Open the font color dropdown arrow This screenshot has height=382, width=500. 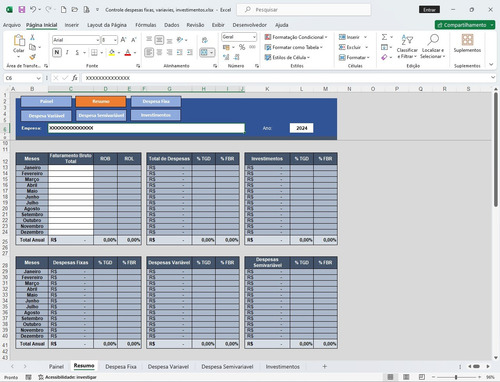coord(135,53)
